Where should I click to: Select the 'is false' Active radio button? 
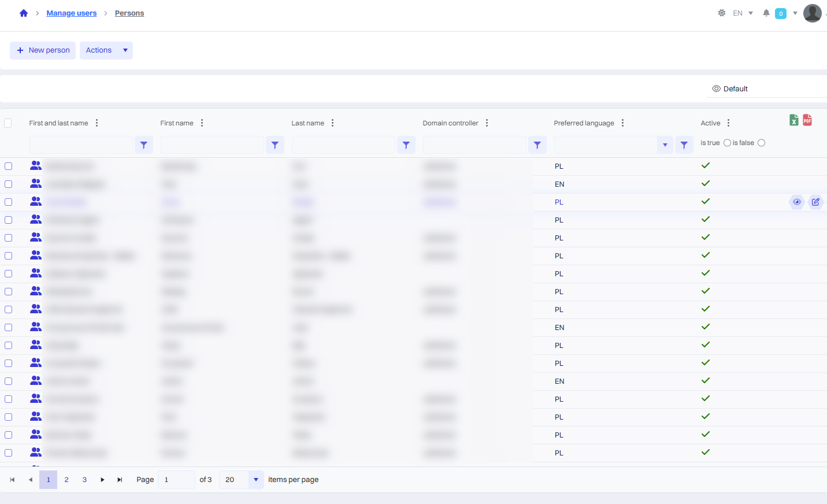pyautogui.click(x=761, y=143)
